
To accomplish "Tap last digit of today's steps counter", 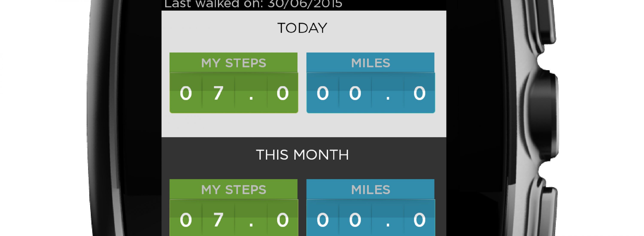I will click(x=283, y=93).
